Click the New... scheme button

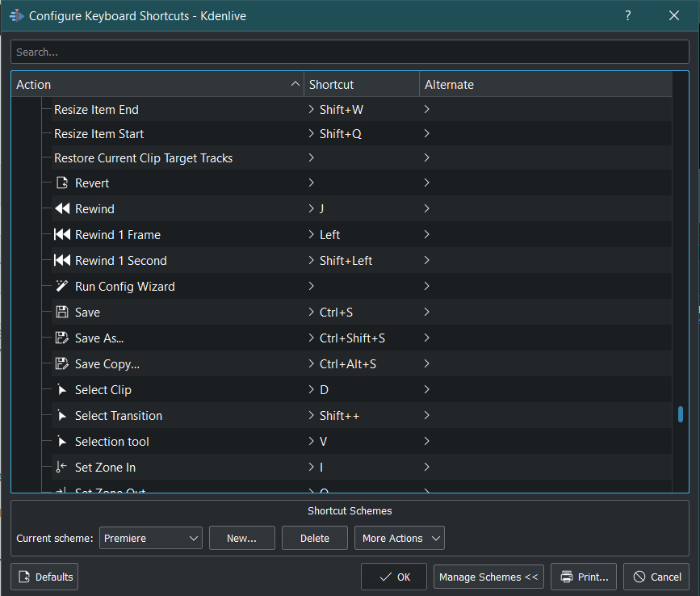(x=242, y=538)
